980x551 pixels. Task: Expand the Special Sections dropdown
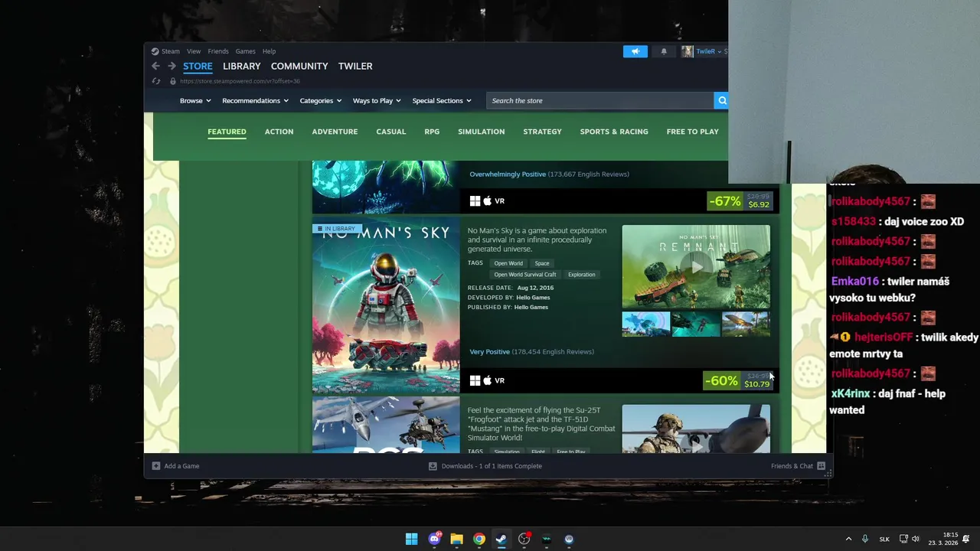pyautogui.click(x=442, y=100)
